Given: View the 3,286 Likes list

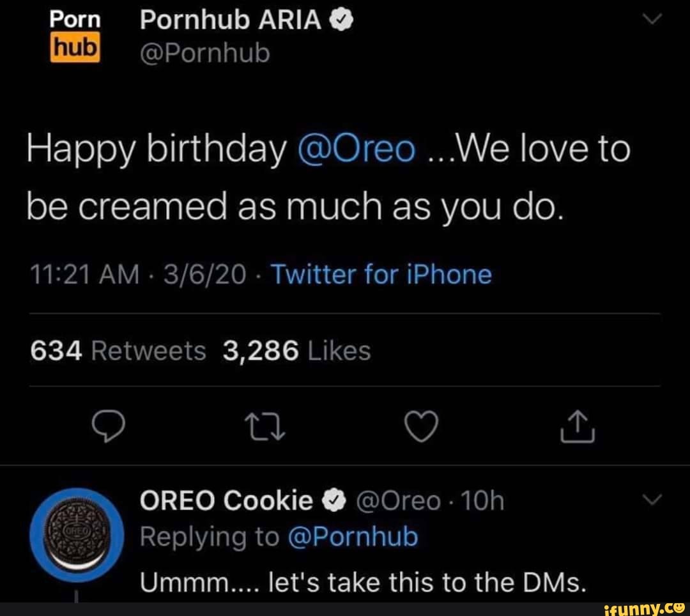Looking at the screenshot, I should pos(296,351).
